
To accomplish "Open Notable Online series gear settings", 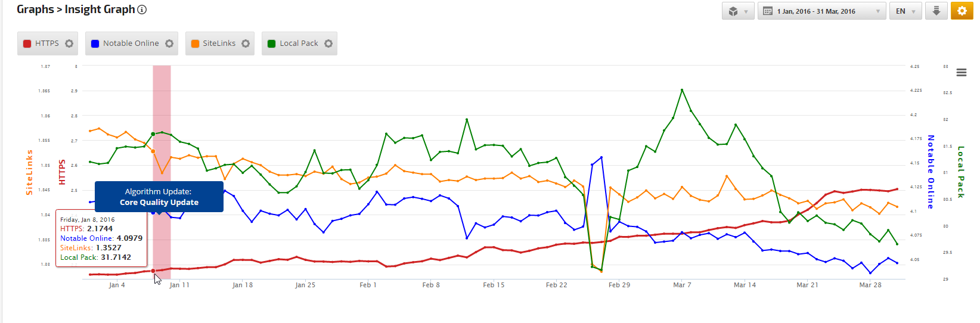I will point(169,44).
